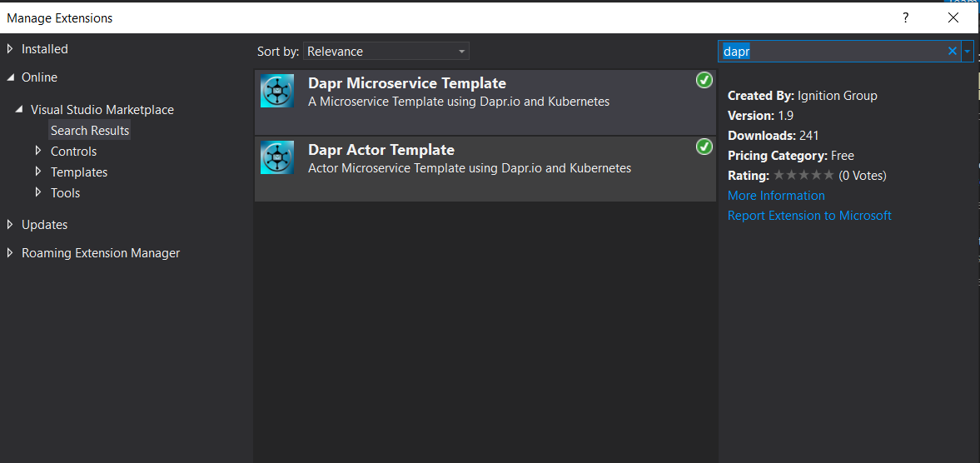Viewport: 980px width, 463px height.
Task: Click the 'Created By: Ignition Group' text
Action: pyautogui.click(x=803, y=96)
